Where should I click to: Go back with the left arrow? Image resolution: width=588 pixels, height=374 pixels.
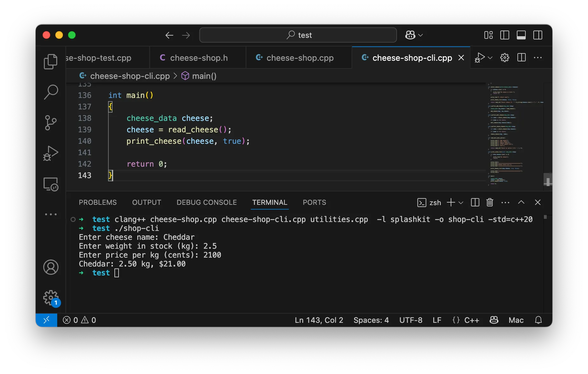[x=169, y=35]
